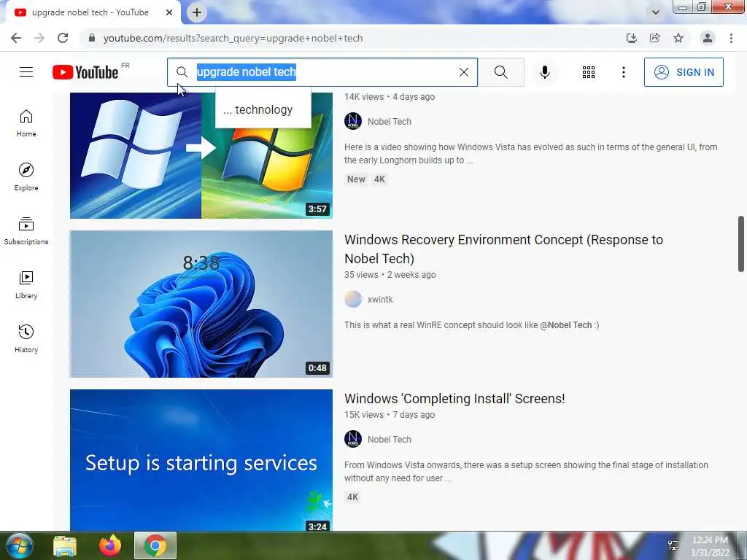Bookmark this page with star
The image size is (747, 560).
[678, 38]
